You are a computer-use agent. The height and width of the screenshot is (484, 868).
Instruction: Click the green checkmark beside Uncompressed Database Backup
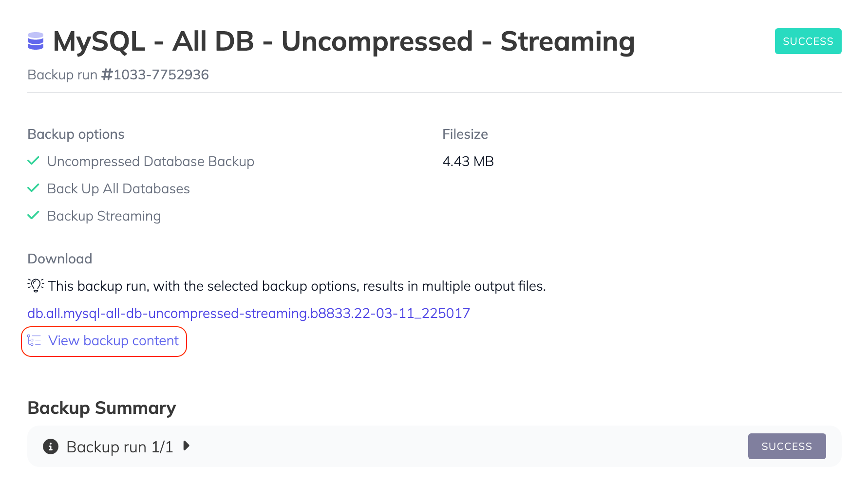(x=33, y=161)
